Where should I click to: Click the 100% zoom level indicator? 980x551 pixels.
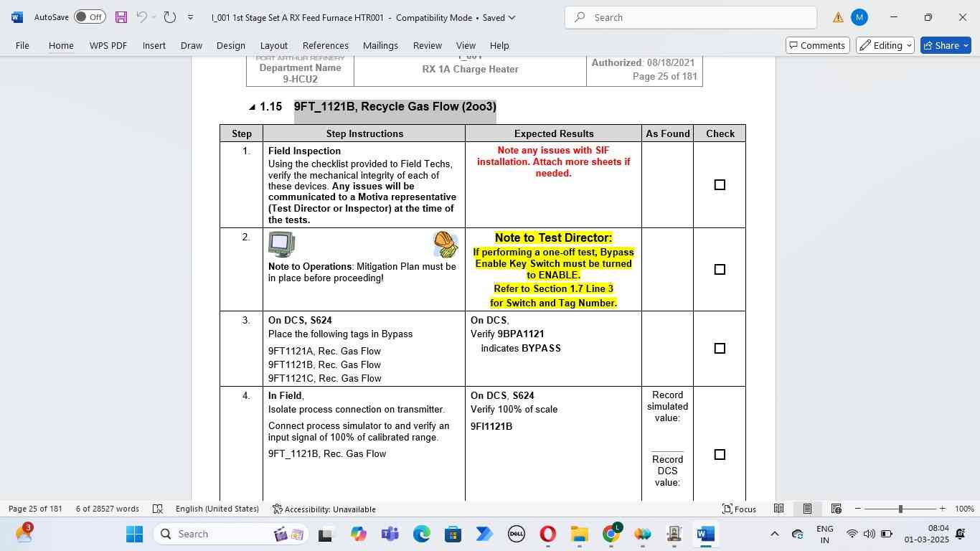pos(964,509)
